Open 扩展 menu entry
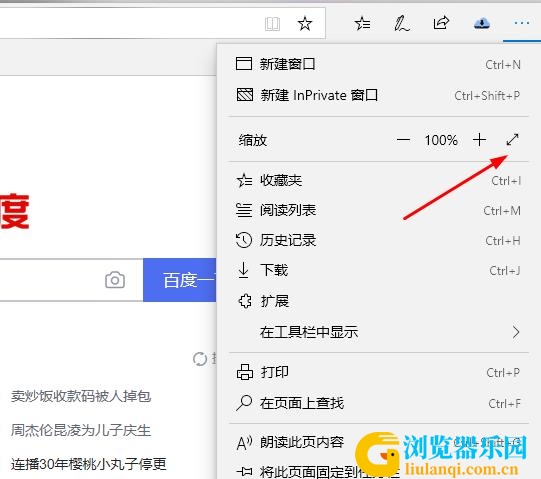This screenshot has height=479, width=541. tap(379, 301)
